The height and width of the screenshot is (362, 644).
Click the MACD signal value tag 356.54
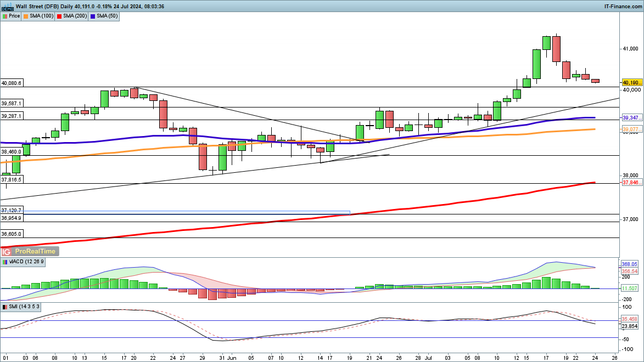(x=629, y=271)
